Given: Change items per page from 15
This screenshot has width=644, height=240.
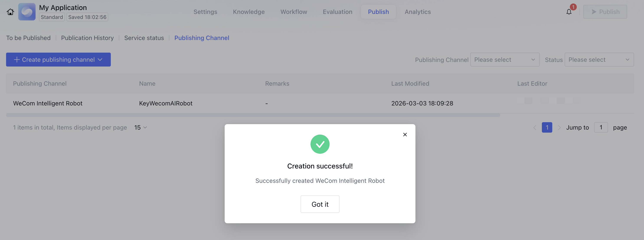Looking at the screenshot, I should (x=141, y=128).
